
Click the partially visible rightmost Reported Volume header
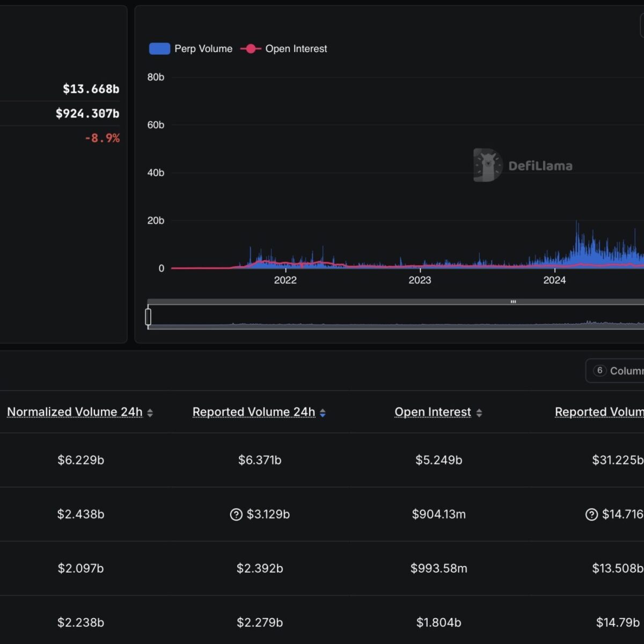pyautogui.click(x=599, y=412)
